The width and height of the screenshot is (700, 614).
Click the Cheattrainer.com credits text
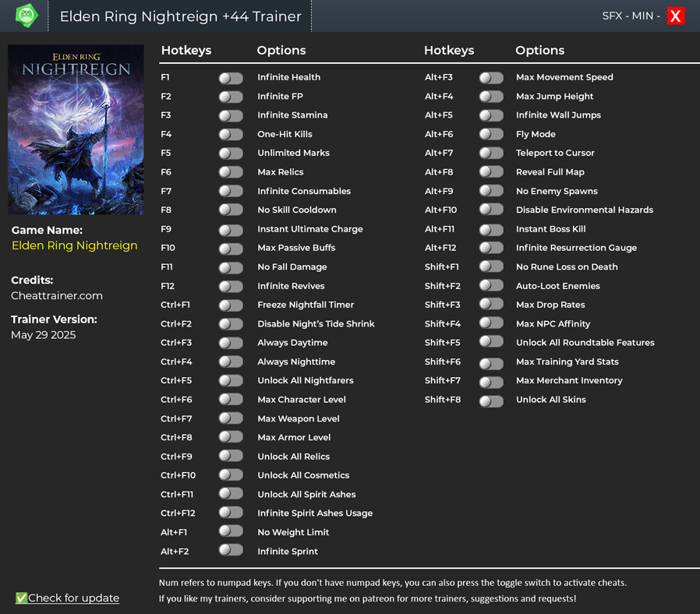coord(57,296)
